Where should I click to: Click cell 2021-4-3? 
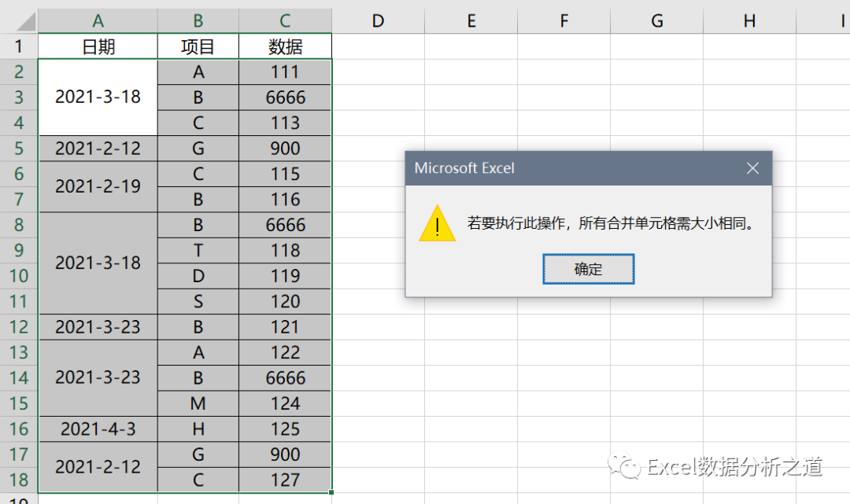click(98, 429)
